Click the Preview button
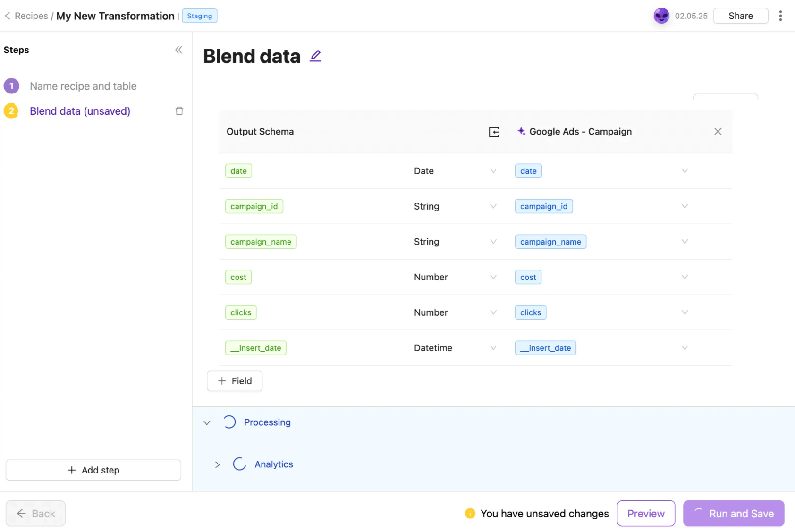The height and width of the screenshot is (532, 795). click(645, 514)
